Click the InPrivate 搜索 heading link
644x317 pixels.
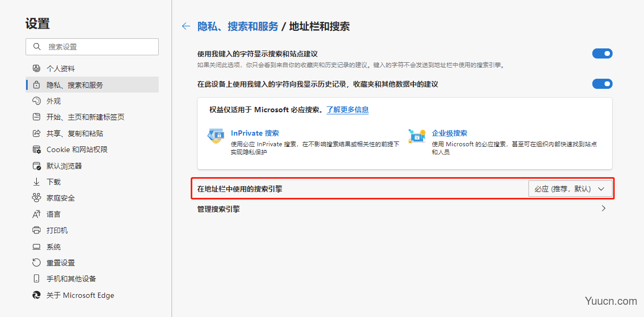[255, 134]
